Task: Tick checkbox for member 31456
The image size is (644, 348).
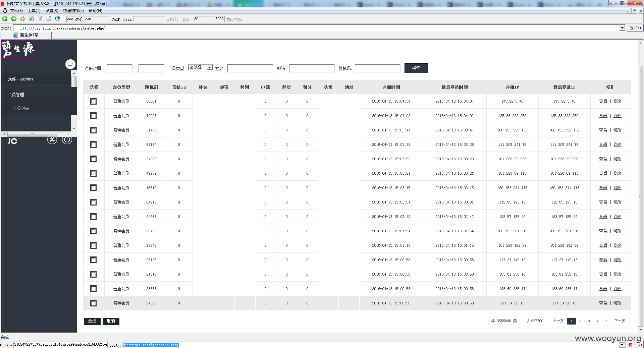Action: point(93,130)
